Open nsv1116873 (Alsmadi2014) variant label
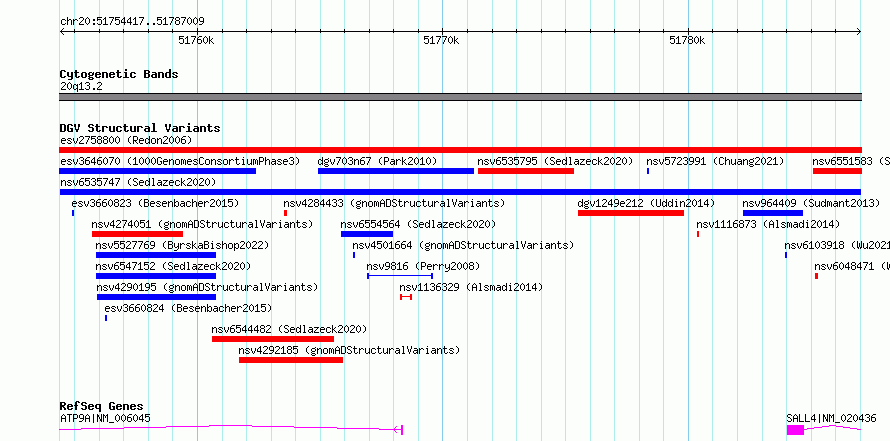Viewport: 890px width, 441px height. 768,224
